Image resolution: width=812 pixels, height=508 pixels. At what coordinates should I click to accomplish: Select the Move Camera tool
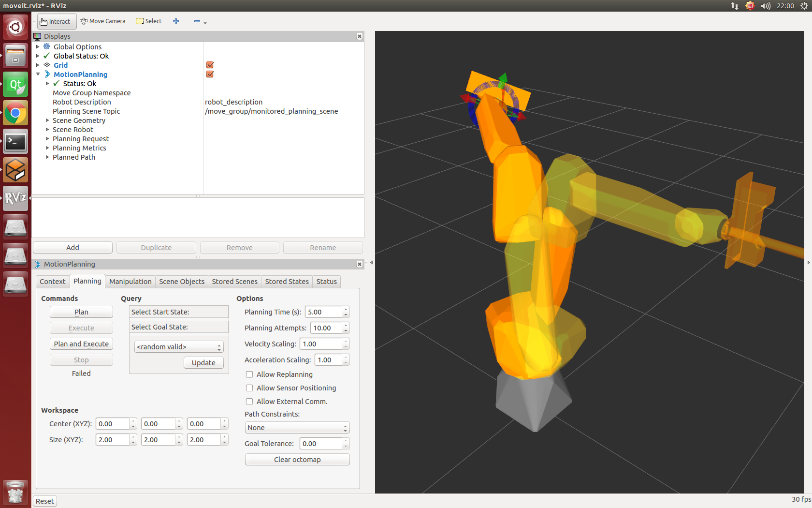102,21
